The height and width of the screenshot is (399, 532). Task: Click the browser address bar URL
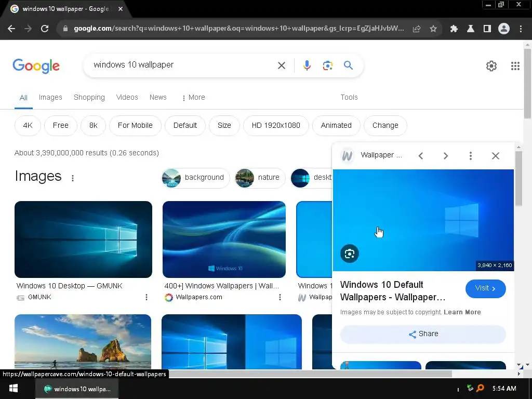238,29
